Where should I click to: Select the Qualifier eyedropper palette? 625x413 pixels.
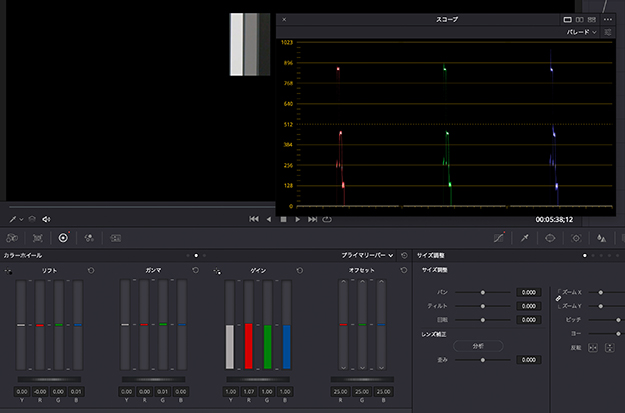(523, 238)
